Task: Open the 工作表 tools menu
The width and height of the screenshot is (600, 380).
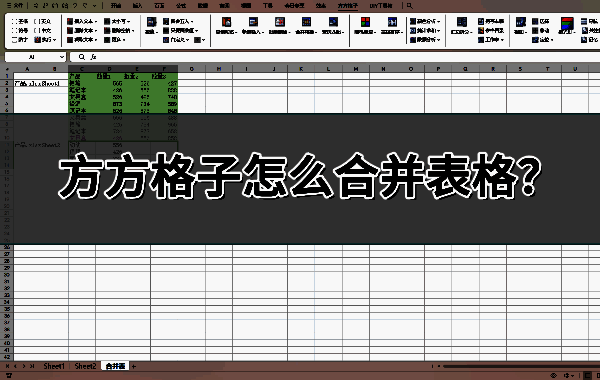Action: pos(491,40)
